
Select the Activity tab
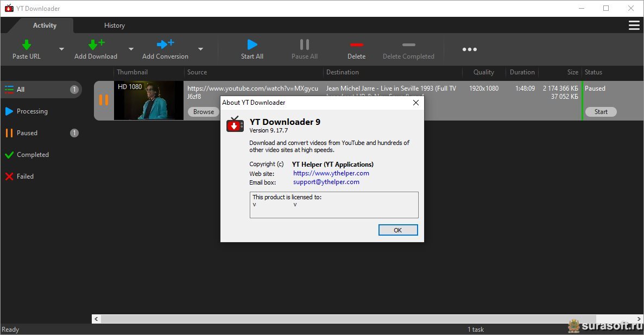point(45,26)
